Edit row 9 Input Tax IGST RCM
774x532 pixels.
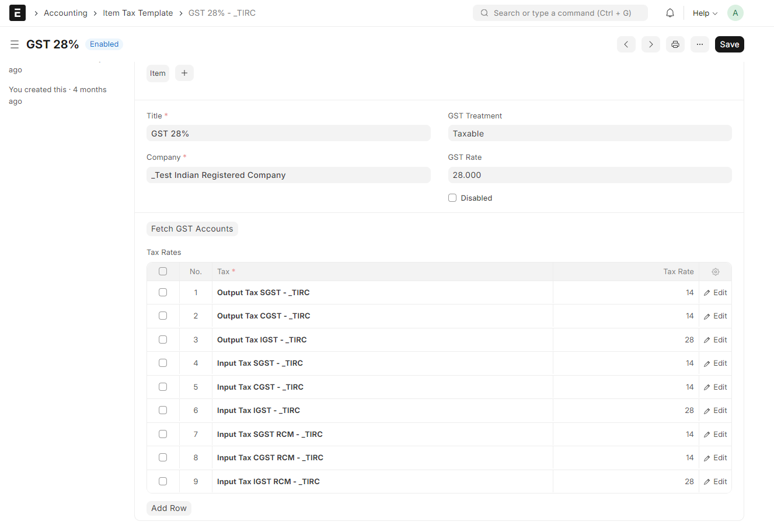click(x=716, y=482)
